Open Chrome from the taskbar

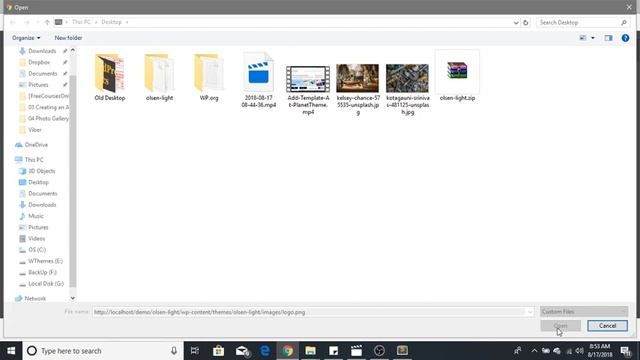tap(288, 351)
